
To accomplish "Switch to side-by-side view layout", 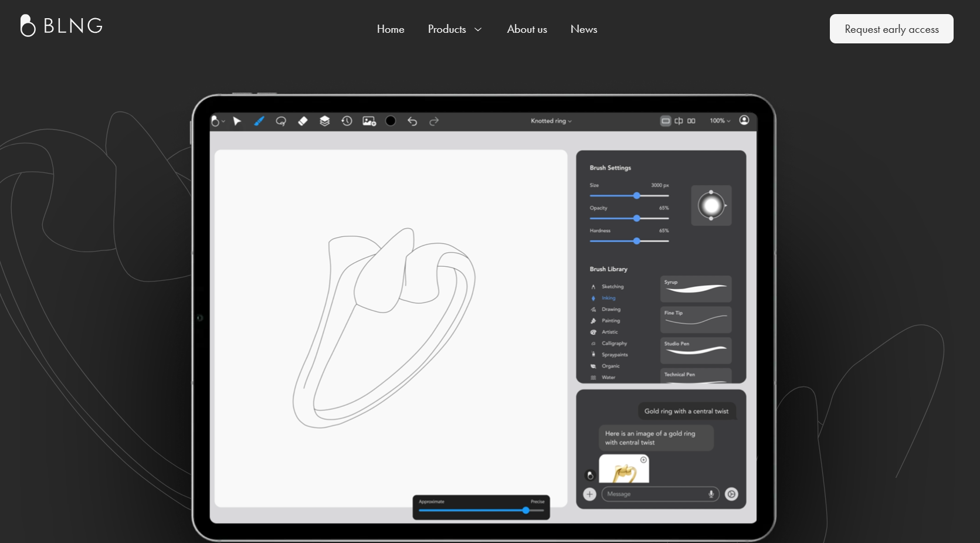I will click(x=691, y=121).
